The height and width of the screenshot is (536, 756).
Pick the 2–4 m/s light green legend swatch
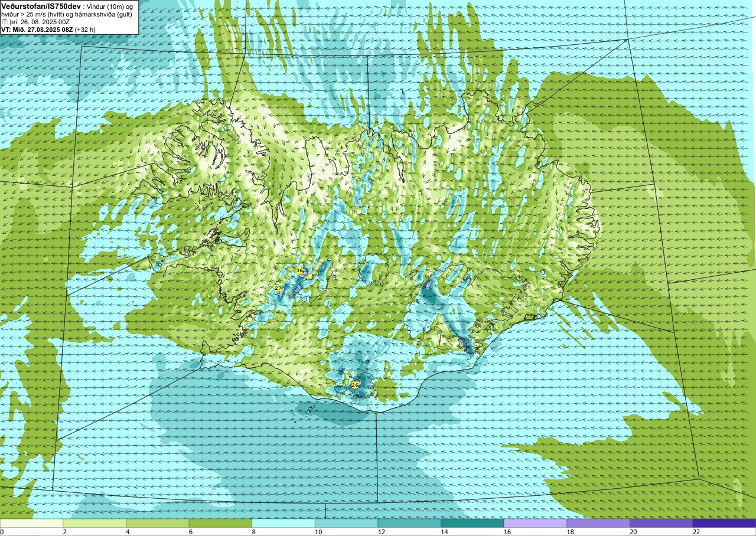point(94,523)
